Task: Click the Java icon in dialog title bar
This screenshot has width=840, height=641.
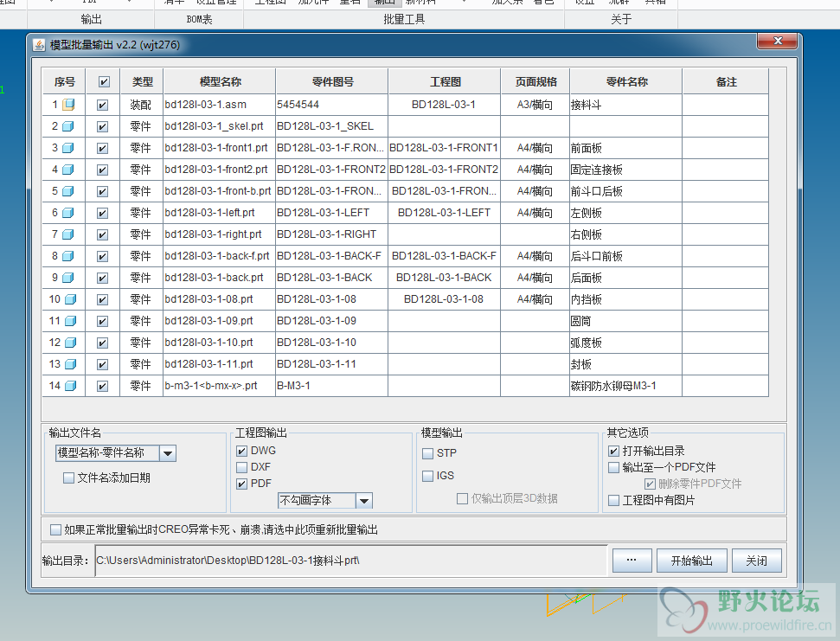Action: coord(39,45)
